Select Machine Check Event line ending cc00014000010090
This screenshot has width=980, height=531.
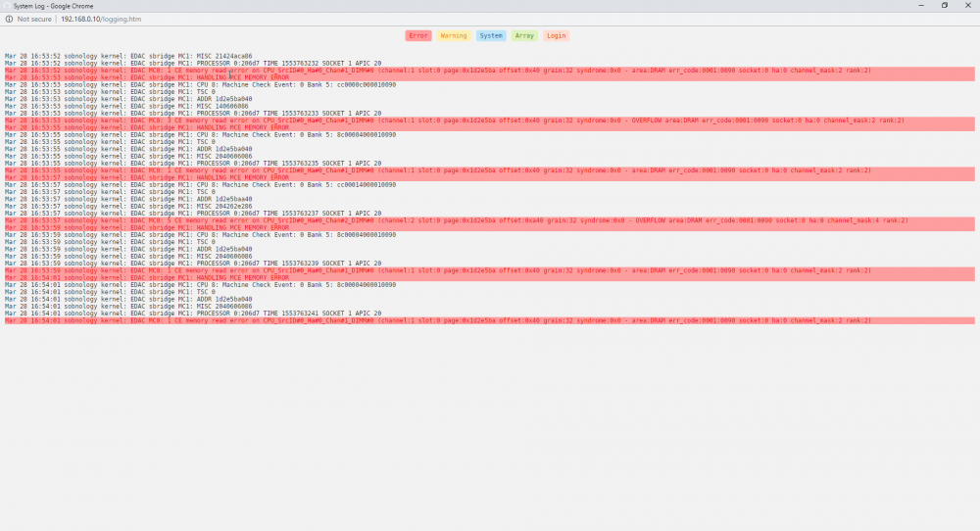(x=200, y=185)
